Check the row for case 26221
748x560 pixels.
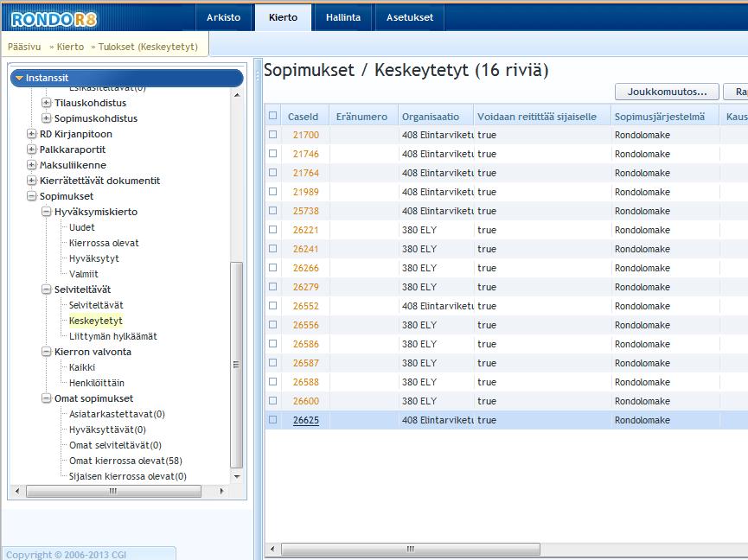point(273,229)
